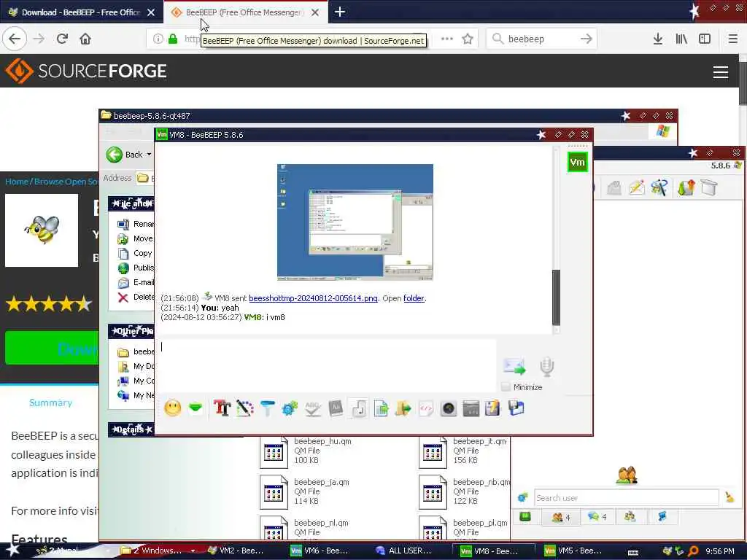Open the page actions three-dots menu
747x560 pixels.
pyautogui.click(x=447, y=39)
